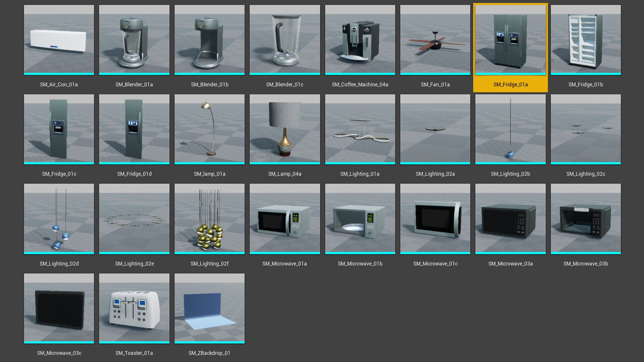Select the SM_Air_Con_01a asset thumbnail
Image resolution: width=644 pixels, height=362 pixels.
click(x=59, y=40)
